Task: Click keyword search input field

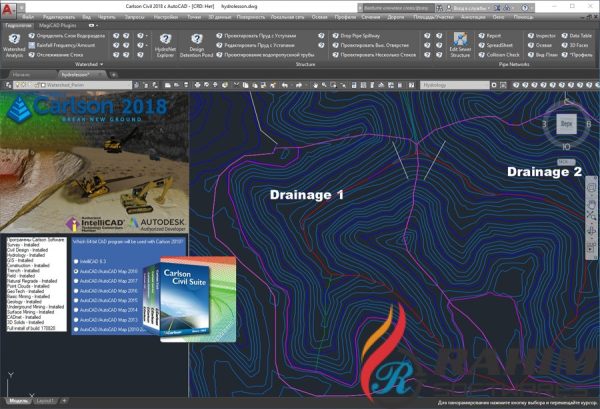Action: pyautogui.click(x=397, y=8)
